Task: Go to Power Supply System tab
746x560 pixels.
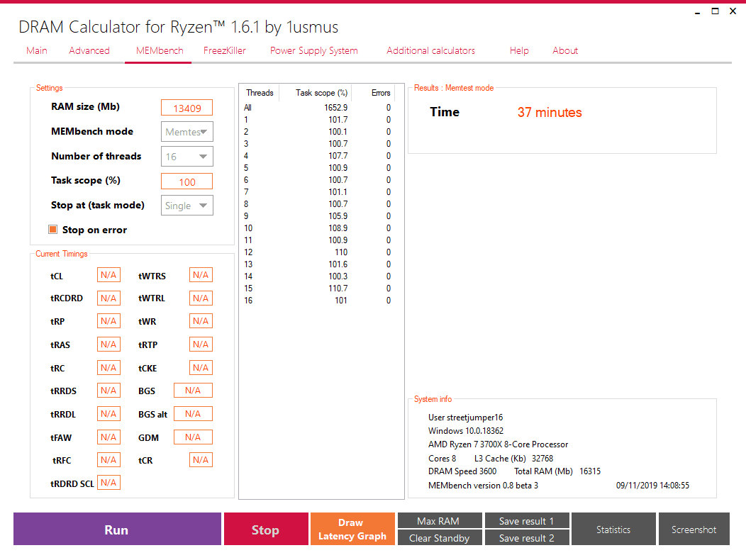Action: pos(314,50)
